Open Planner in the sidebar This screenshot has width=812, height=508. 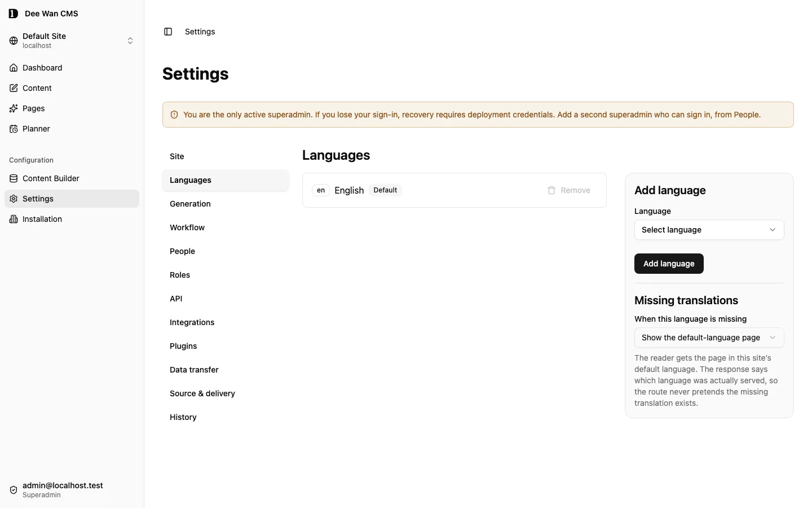(72, 129)
